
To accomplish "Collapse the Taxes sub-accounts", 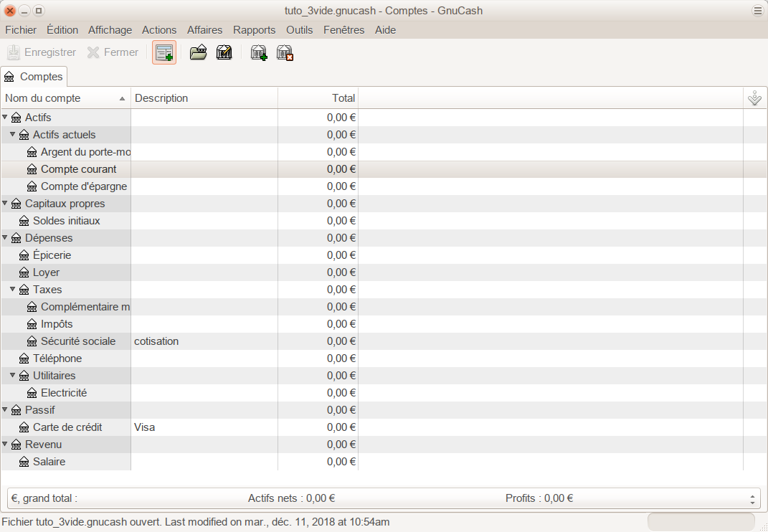I will tap(13, 289).
